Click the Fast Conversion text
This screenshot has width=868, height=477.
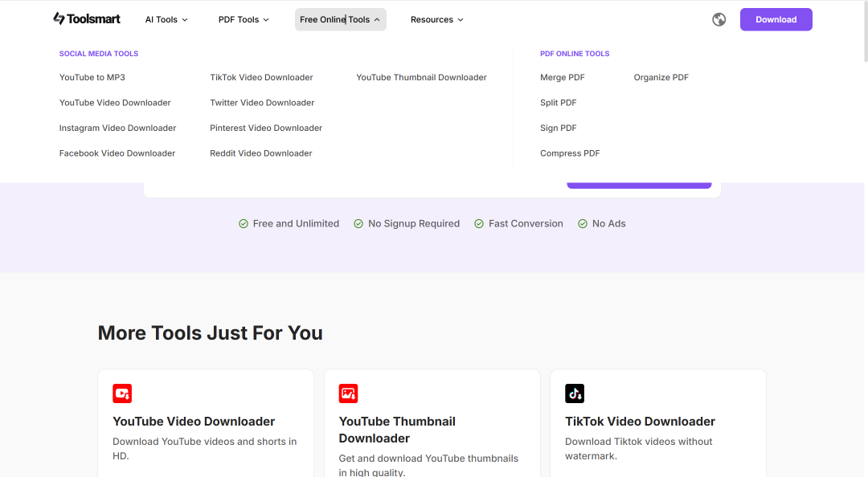coord(526,223)
